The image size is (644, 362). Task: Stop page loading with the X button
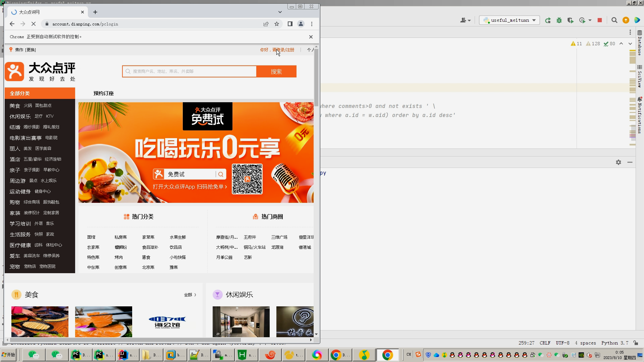[33, 24]
